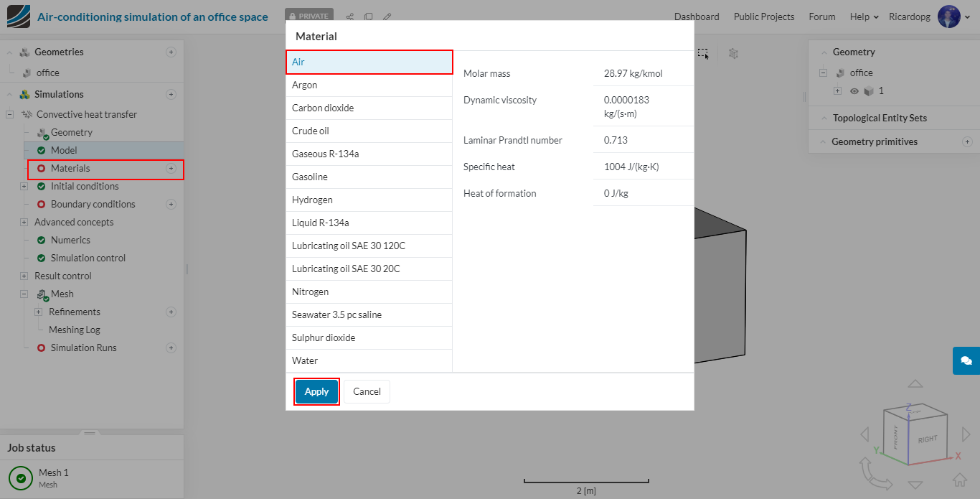Select Nitrogen from the material list
This screenshot has width=980, height=499.
tap(310, 292)
